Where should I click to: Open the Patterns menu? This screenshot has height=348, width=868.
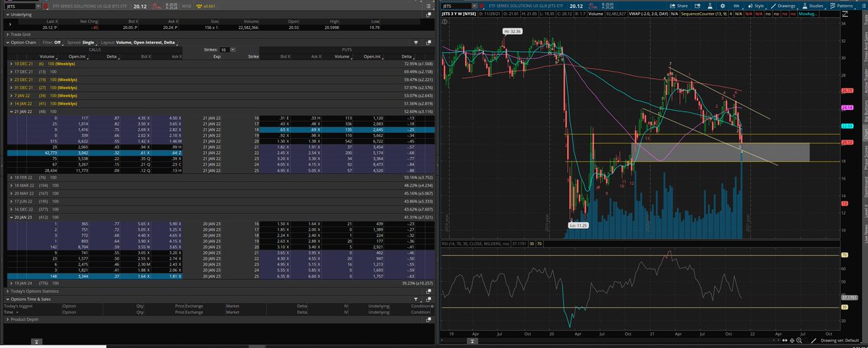point(841,6)
